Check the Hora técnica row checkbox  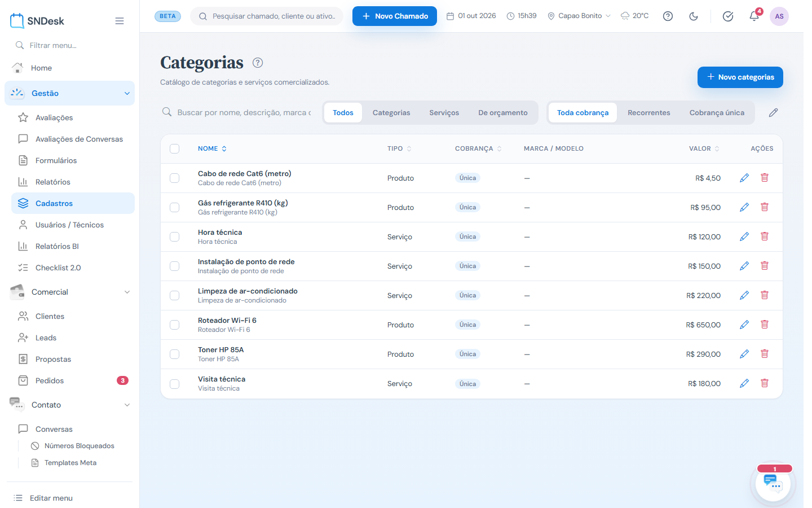tap(175, 237)
